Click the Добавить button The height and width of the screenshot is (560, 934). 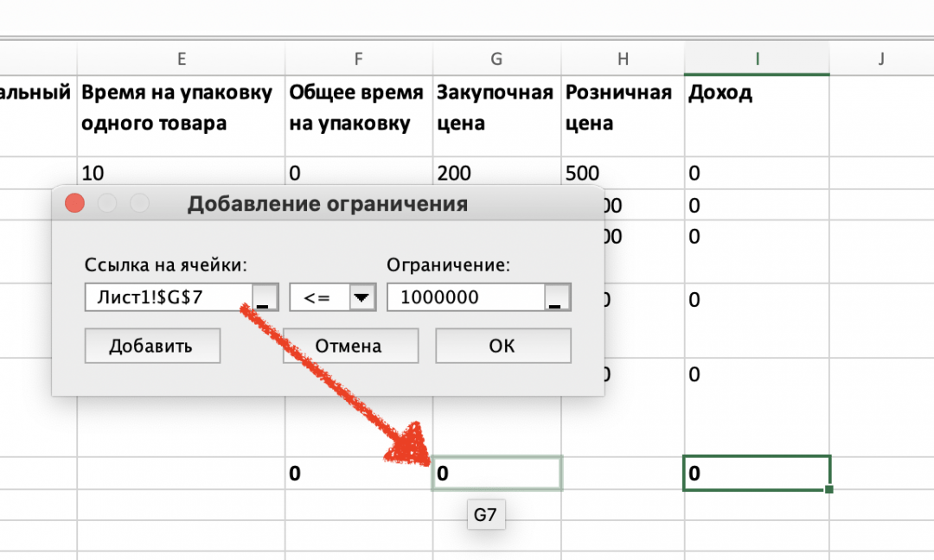click(152, 345)
